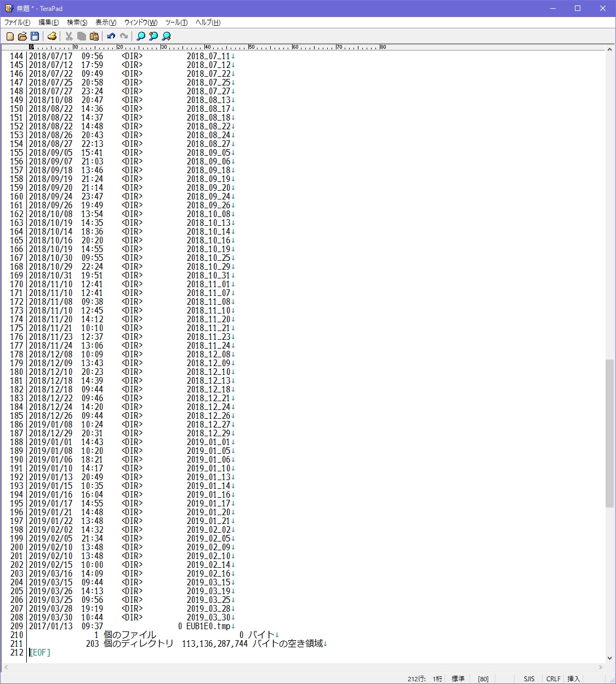Open the ファイル(F) menu
Image resolution: width=616 pixels, height=684 pixels.
tap(18, 22)
